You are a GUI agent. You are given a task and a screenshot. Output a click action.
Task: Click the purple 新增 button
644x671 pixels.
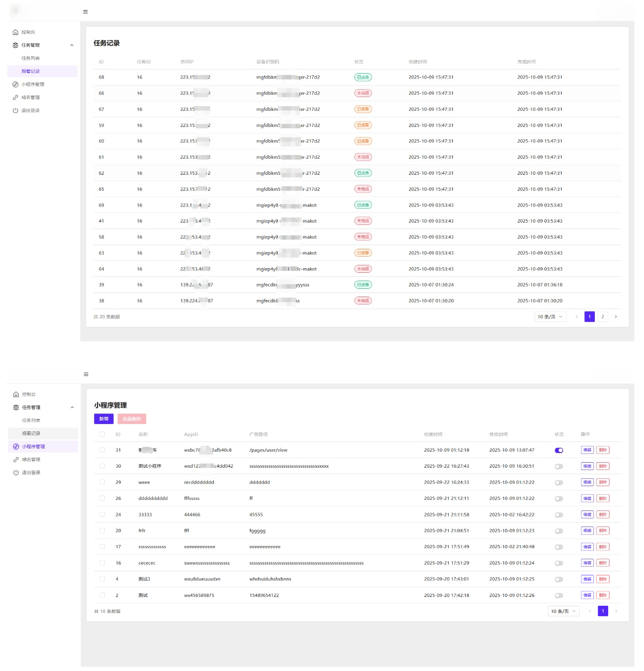(104, 419)
